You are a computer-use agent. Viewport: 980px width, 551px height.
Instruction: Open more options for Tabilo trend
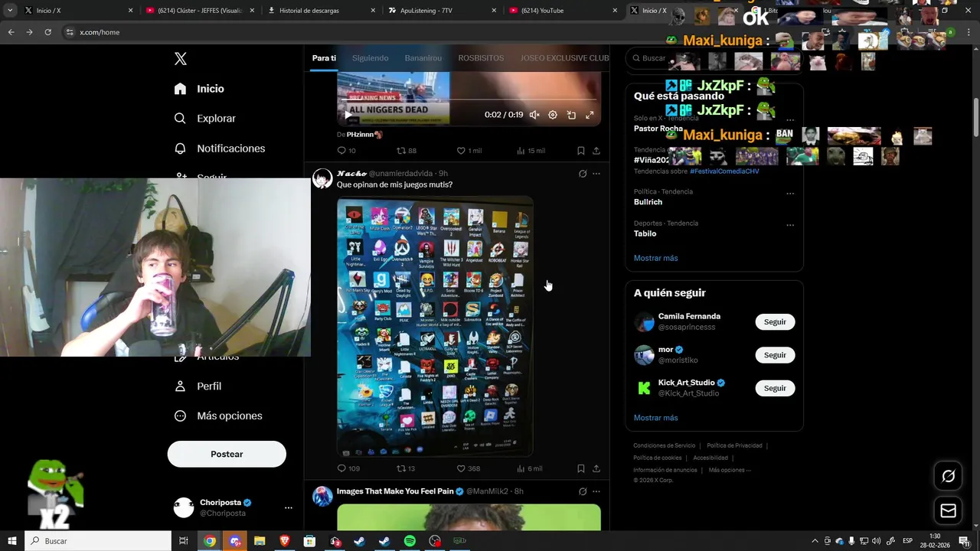coord(790,225)
